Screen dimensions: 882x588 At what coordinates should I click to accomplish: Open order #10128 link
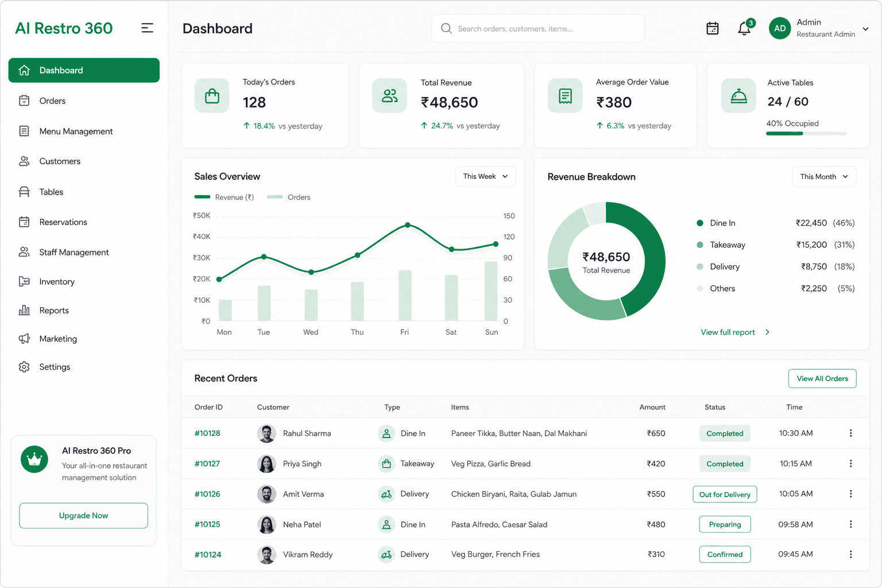coord(207,433)
